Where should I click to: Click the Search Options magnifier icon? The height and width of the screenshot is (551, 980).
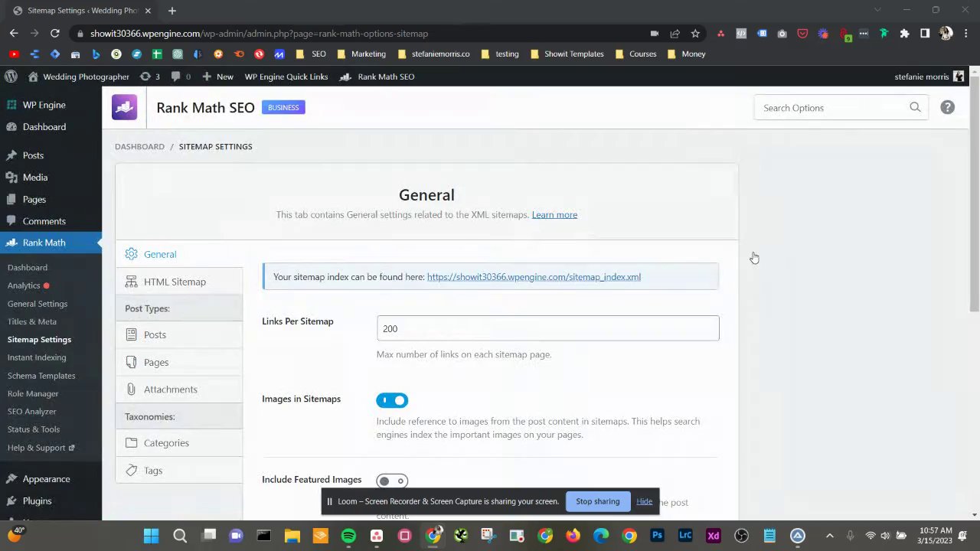[915, 107]
